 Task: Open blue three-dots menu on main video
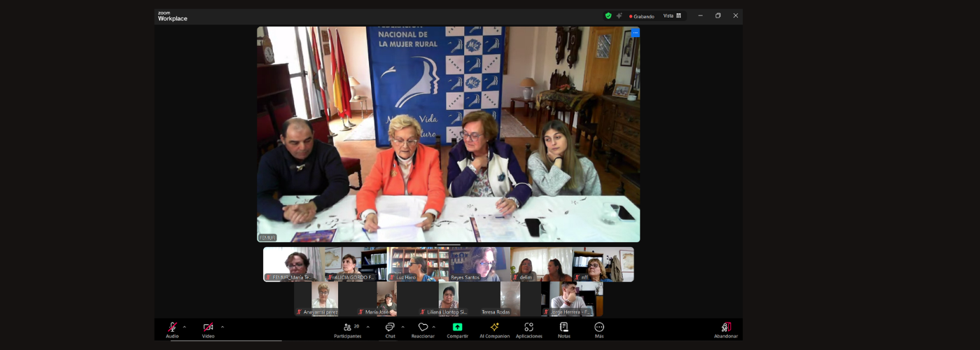click(x=635, y=33)
